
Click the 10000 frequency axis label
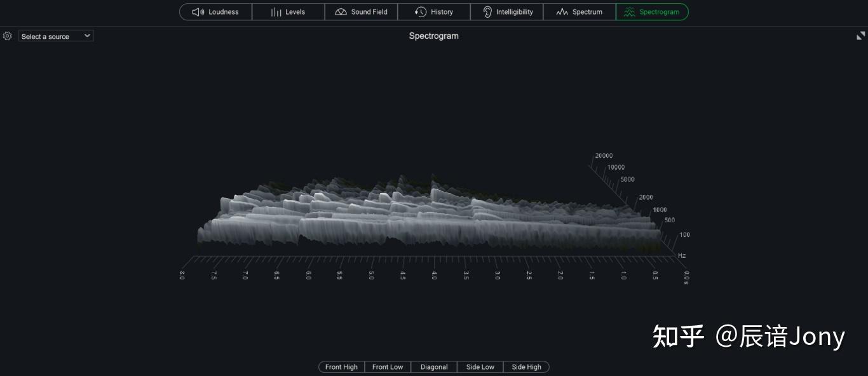(x=616, y=168)
